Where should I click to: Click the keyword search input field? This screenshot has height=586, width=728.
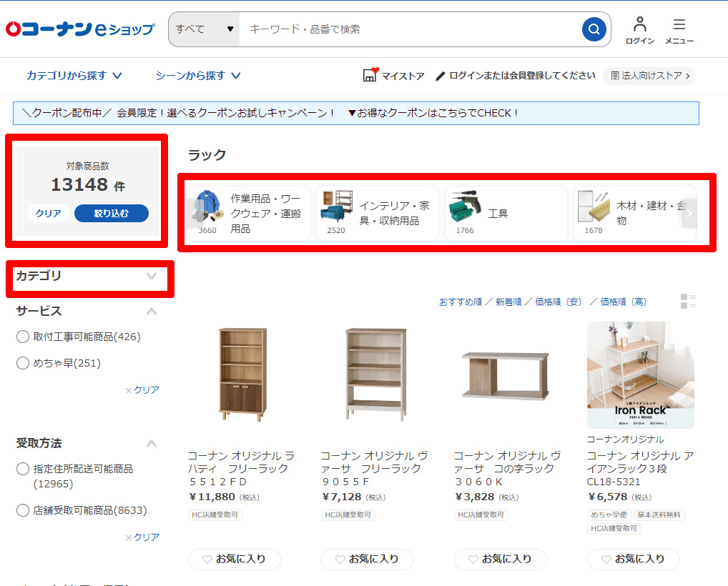411,29
